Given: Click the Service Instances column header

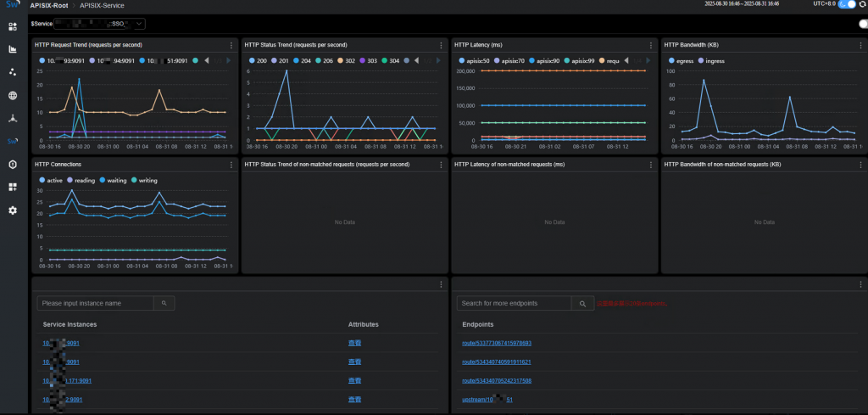Looking at the screenshot, I should (70, 324).
